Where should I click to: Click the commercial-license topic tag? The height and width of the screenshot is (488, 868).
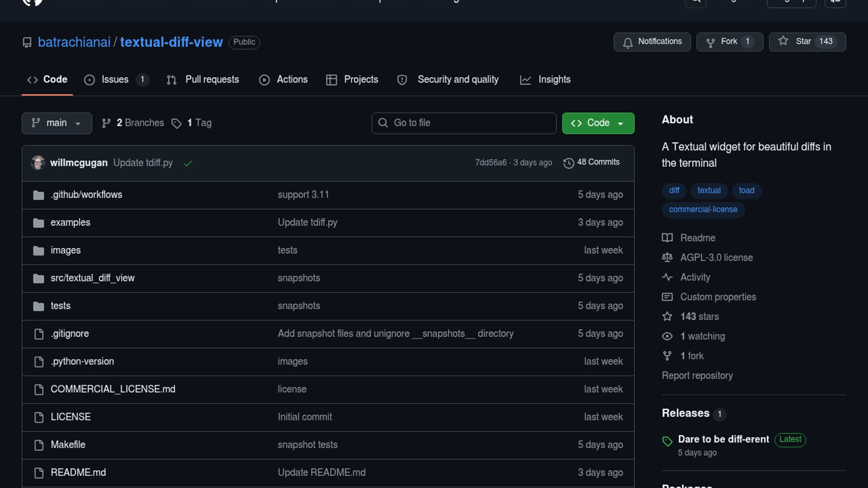703,210
